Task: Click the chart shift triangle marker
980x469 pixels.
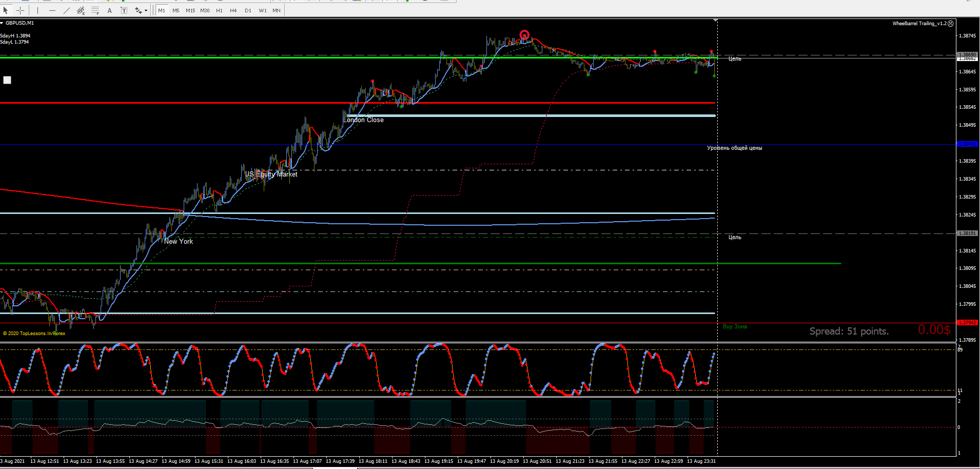Action: pos(716,21)
